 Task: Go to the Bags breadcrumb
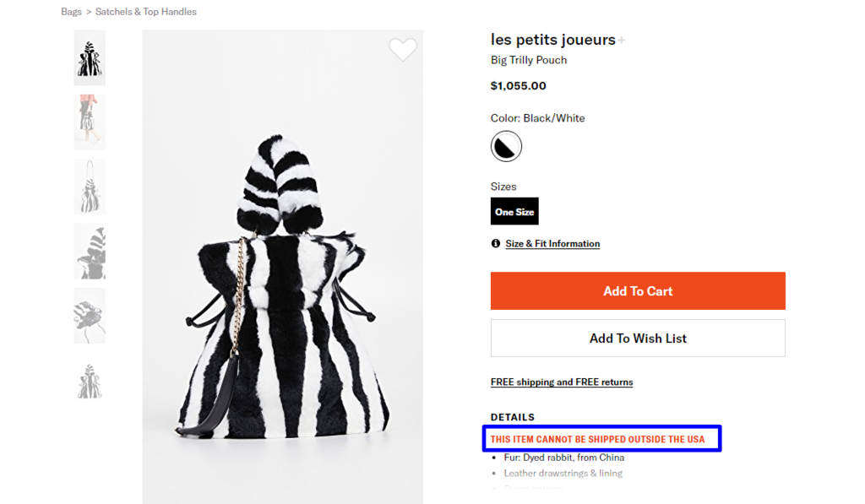point(72,12)
